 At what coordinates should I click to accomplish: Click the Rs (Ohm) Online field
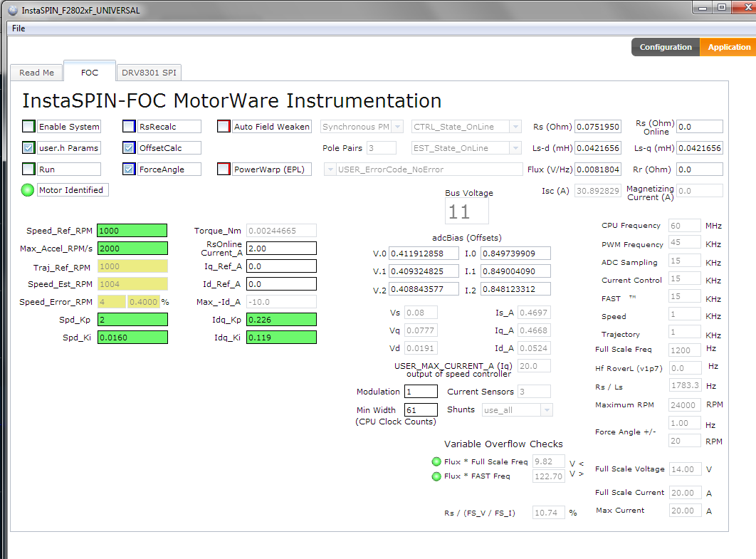700,127
